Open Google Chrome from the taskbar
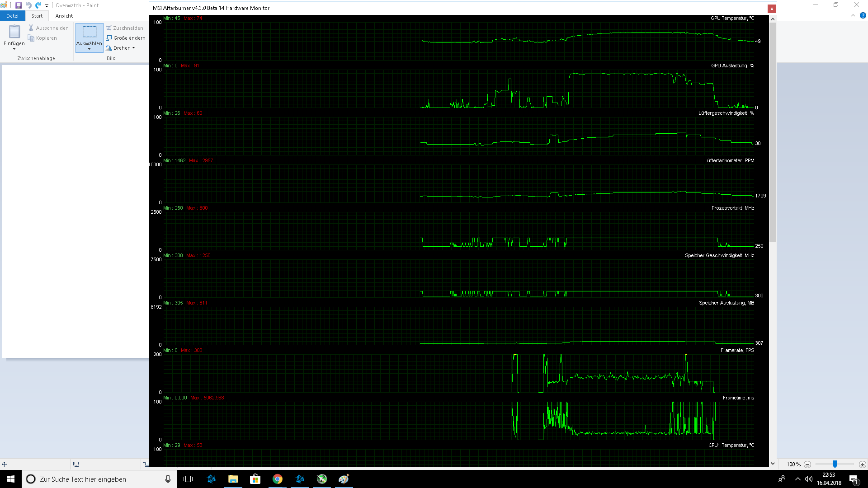Screen dimensions: 868x488 click(277, 479)
